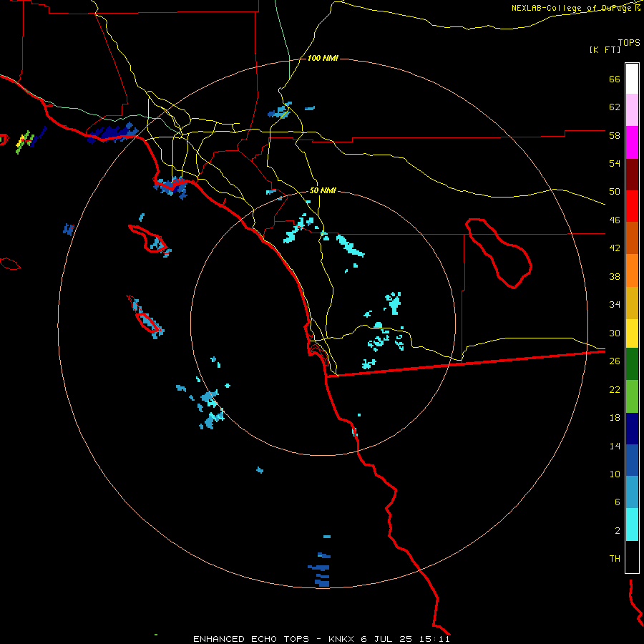This screenshot has width=644, height=644.
Task: Click the 42 legend scale value
Action: (615, 248)
